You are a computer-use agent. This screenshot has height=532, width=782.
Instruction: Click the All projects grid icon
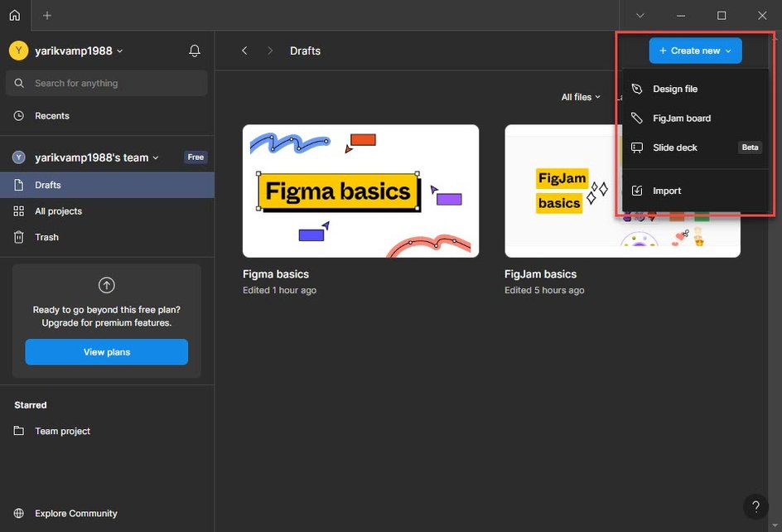[x=18, y=211]
